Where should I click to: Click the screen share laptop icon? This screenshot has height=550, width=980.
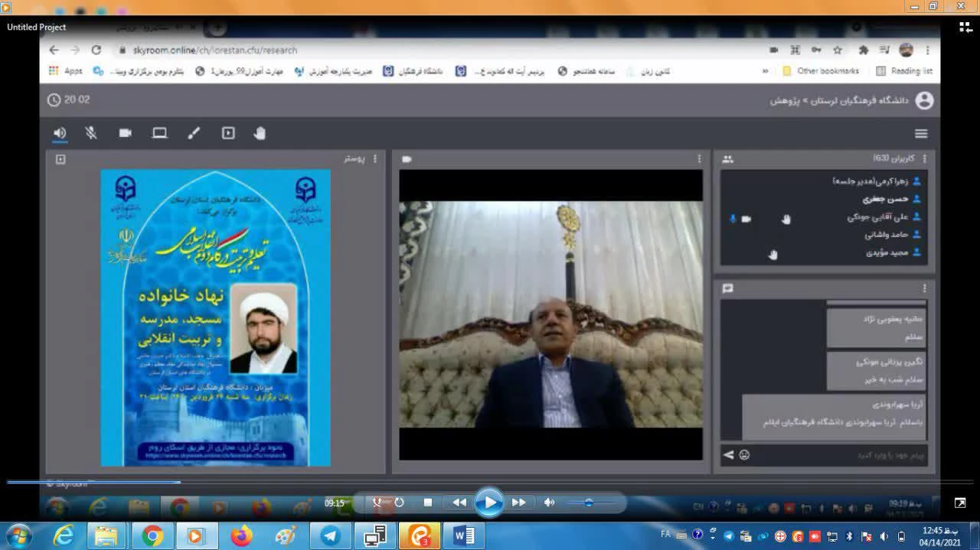(159, 133)
